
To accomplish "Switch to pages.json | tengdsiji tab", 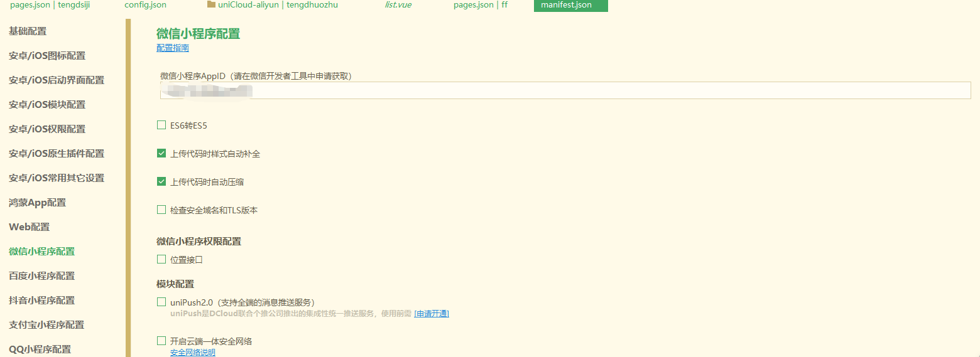I will click(50, 5).
